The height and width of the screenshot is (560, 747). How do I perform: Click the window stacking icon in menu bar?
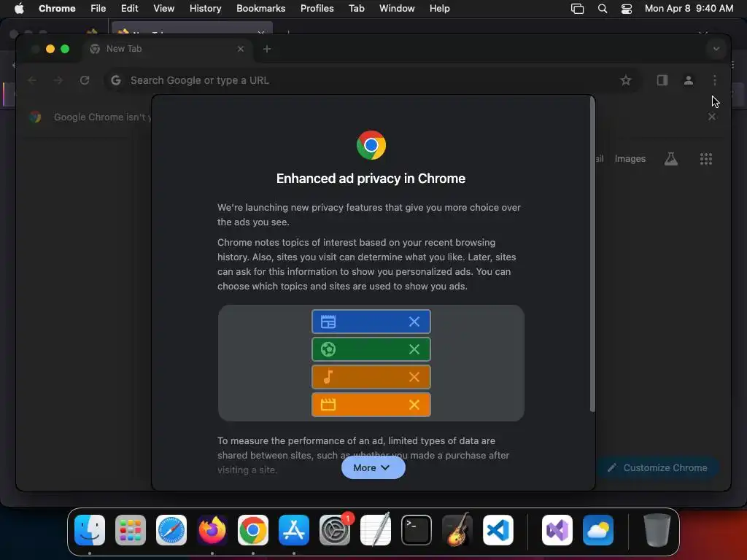tap(577, 8)
